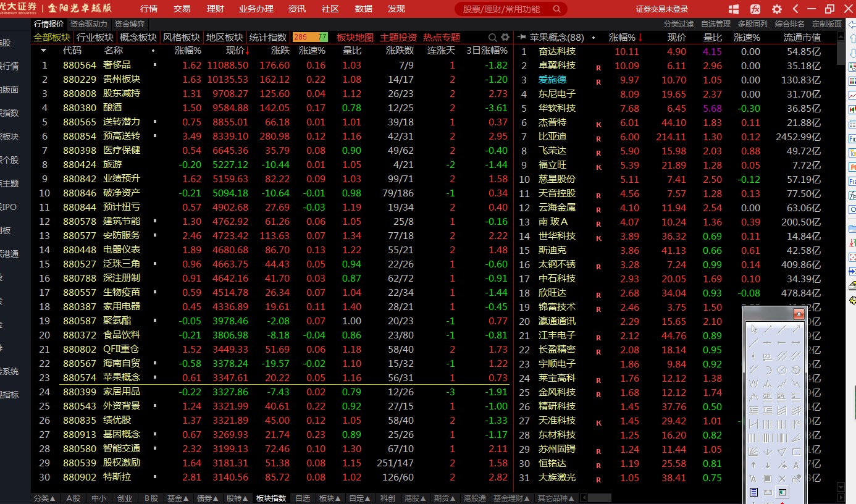This screenshot has width=856, height=504.
Task: Click the 股票/理财/常用功能 search box
Action: tap(510, 9)
